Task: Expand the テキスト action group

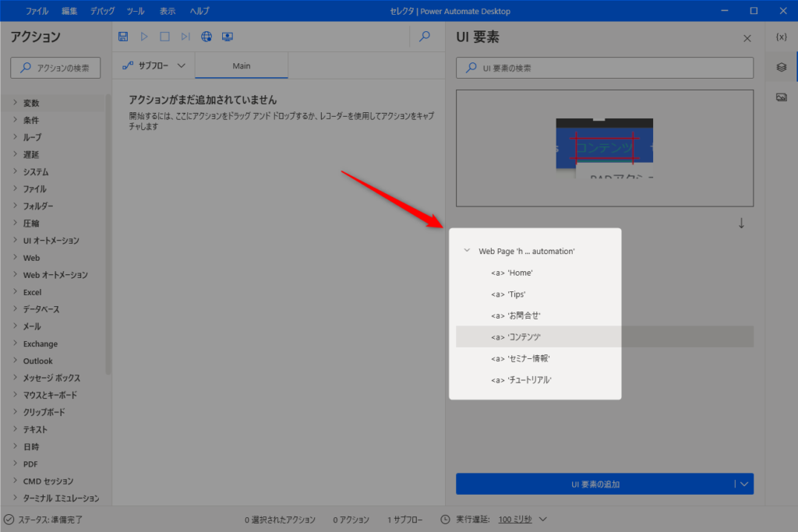Action: pyautogui.click(x=16, y=429)
